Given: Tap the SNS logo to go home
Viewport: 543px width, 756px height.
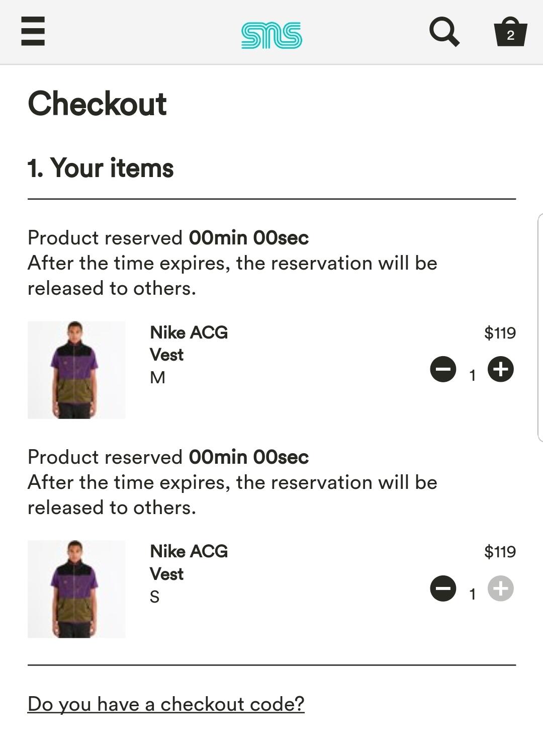Looking at the screenshot, I should click(271, 35).
